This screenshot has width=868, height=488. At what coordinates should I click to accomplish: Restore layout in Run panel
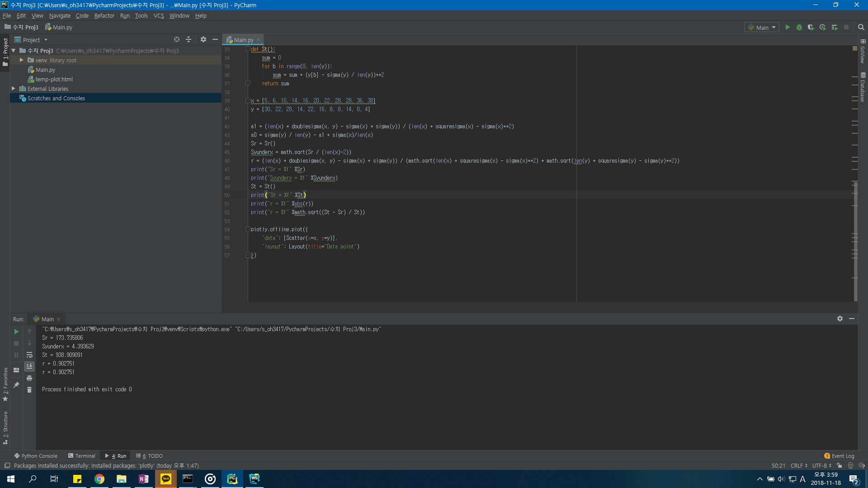click(17, 370)
